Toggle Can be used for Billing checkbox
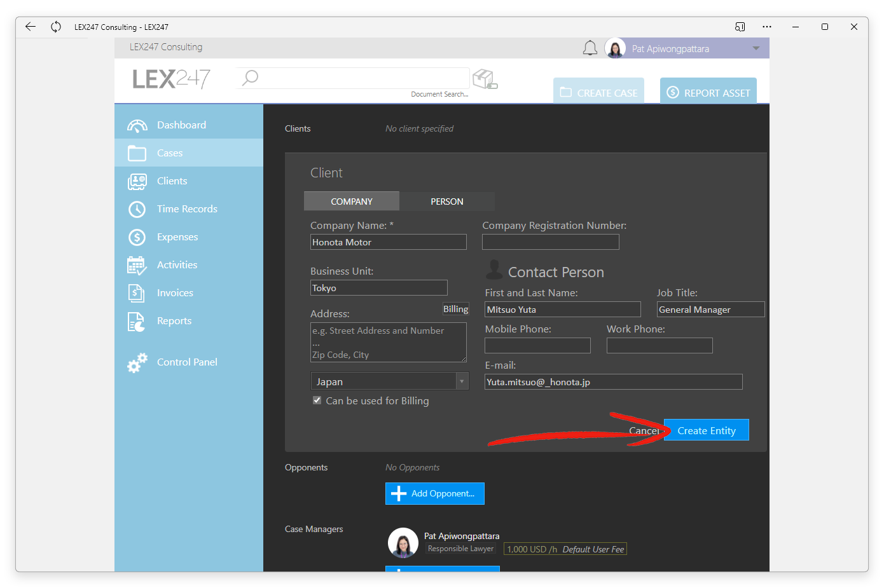The image size is (884, 588). click(x=317, y=400)
